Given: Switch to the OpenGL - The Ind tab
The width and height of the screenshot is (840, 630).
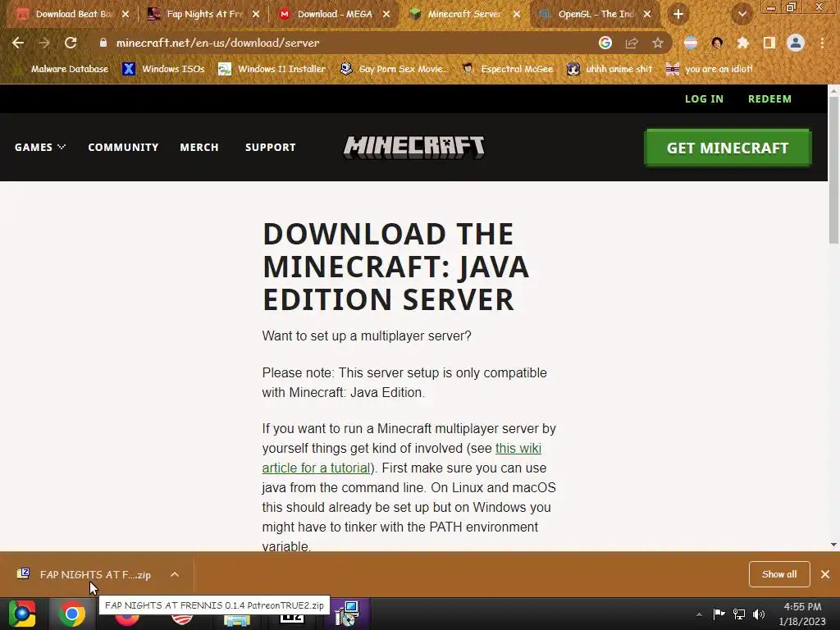Looking at the screenshot, I should [595, 14].
